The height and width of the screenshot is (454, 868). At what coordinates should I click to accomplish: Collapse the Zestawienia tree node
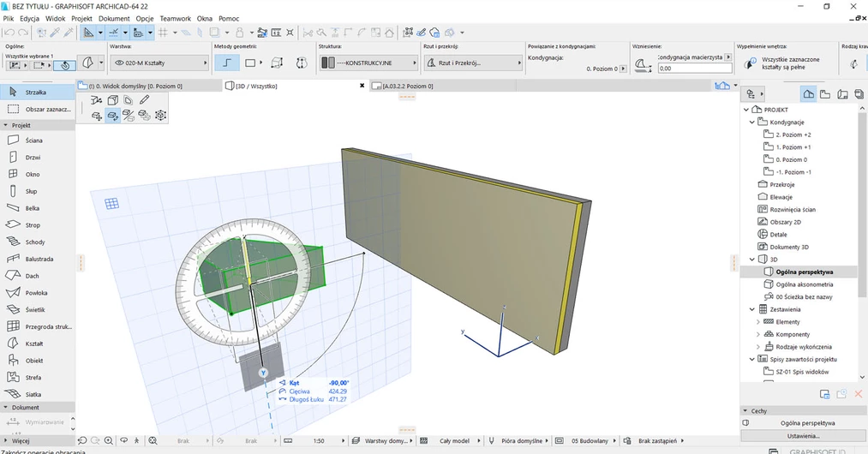click(751, 309)
